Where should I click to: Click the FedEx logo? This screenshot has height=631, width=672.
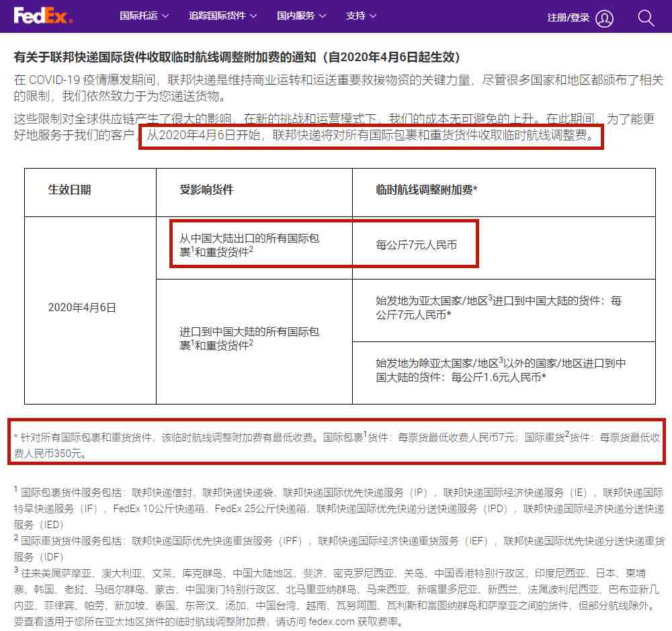pyautogui.click(x=43, y=16)
